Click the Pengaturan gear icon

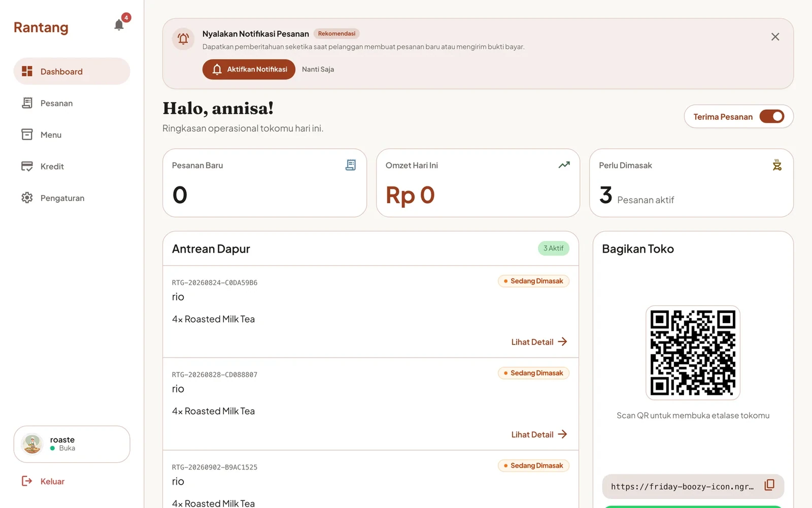(x=27, y=198)
